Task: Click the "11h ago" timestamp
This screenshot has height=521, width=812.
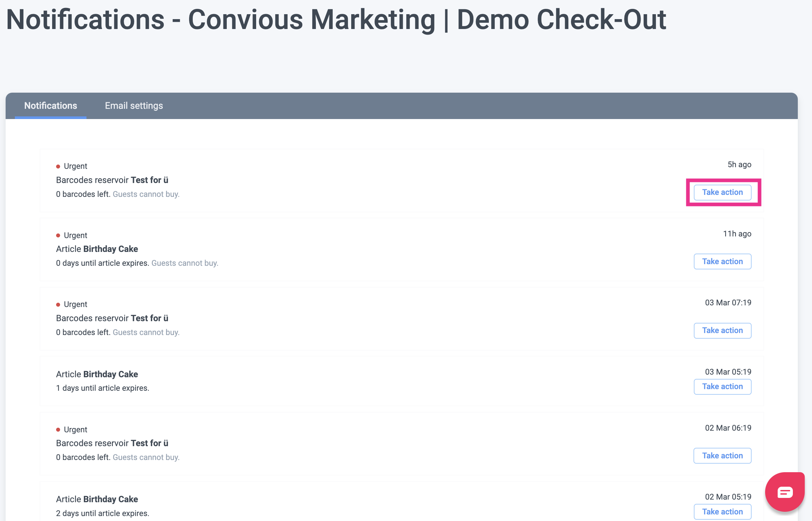Action: [x=737, y=234]
